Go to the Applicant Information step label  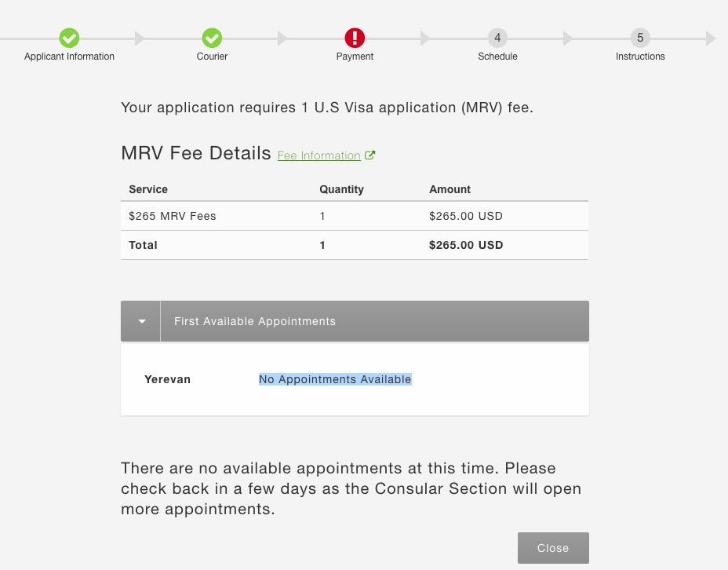(x=69, y=57)
